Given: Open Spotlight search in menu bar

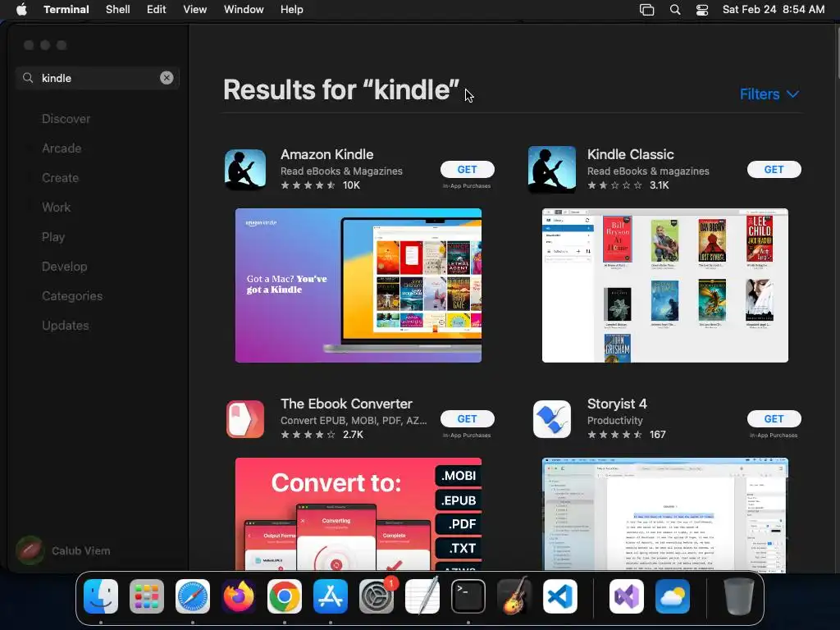Looking at the screenshot, I should [x=675, y=10].
